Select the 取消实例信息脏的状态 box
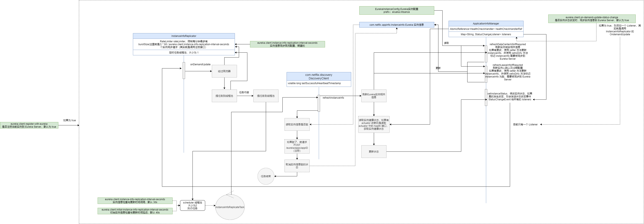 point(297,166)
